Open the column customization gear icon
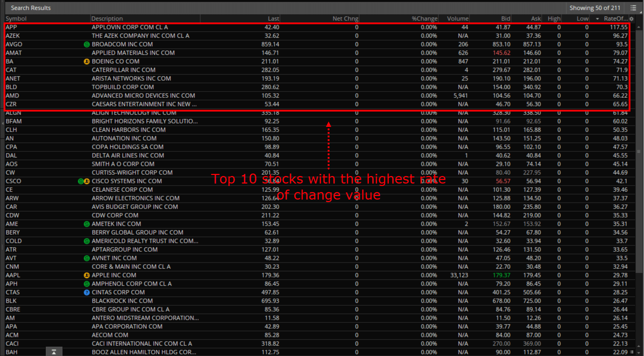 pos(631,19)
